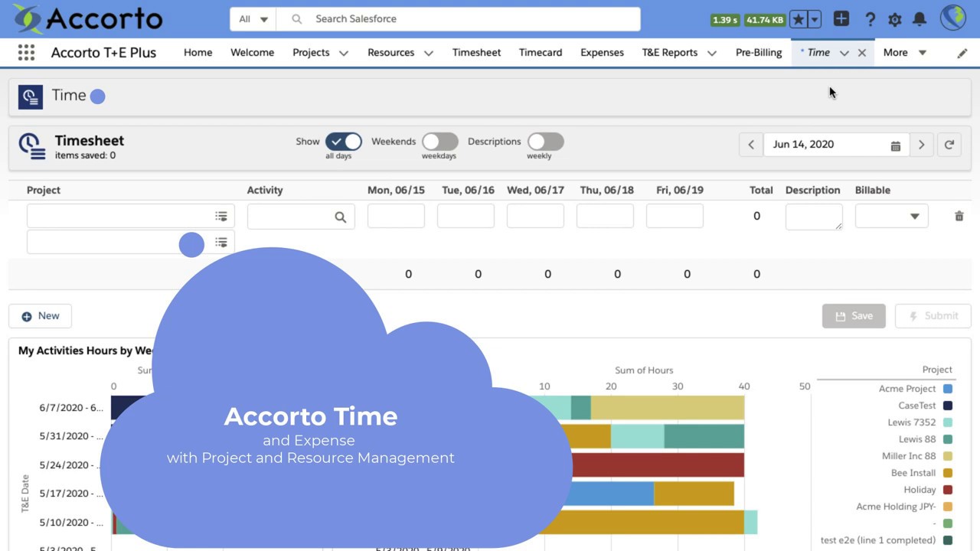980x551 pixels.
Task: Click the Mon, 06/15 hours field
Action: pyautogui.click(x=396, y=217)
